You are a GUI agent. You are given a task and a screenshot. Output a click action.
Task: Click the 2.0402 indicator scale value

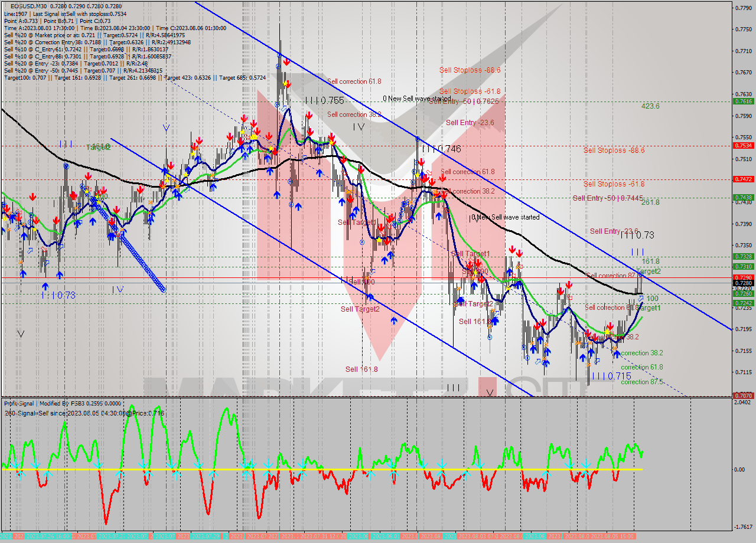coord(742,402)
